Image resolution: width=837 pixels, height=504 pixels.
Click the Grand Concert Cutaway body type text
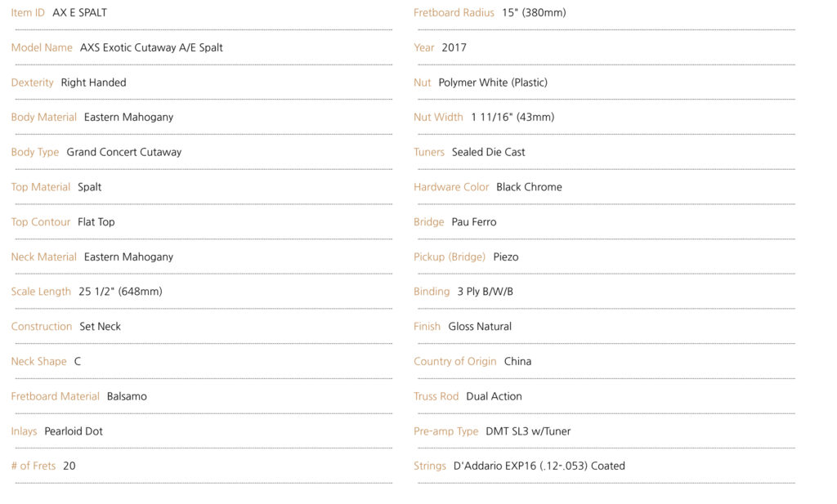point(124,152)
